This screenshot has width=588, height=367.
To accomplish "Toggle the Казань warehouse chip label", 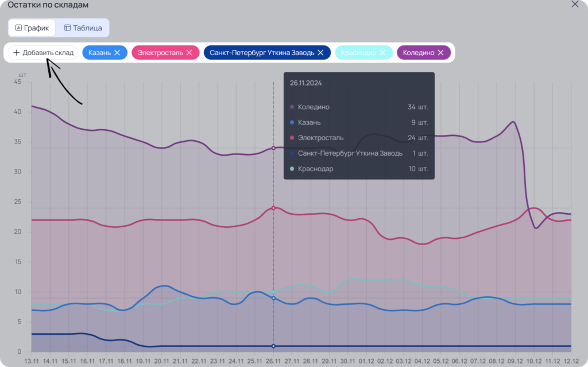I will (x=99, y=52).
